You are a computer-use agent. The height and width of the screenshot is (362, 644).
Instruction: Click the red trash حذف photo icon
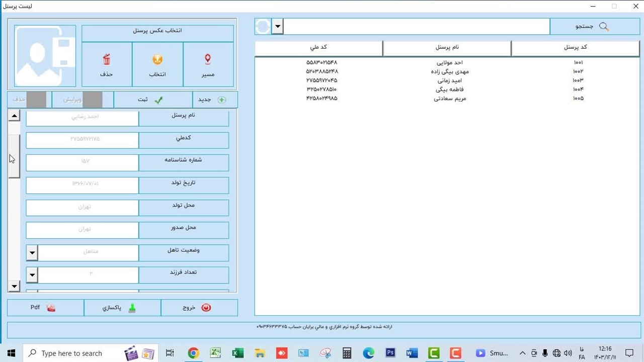[x=107, y=60]
